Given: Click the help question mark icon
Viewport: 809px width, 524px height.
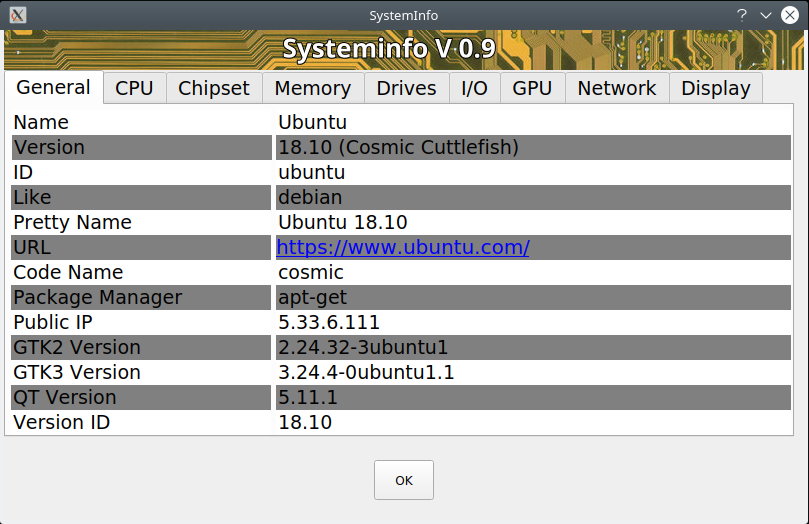Looking at the screenshot, I should tap(742, 15).
